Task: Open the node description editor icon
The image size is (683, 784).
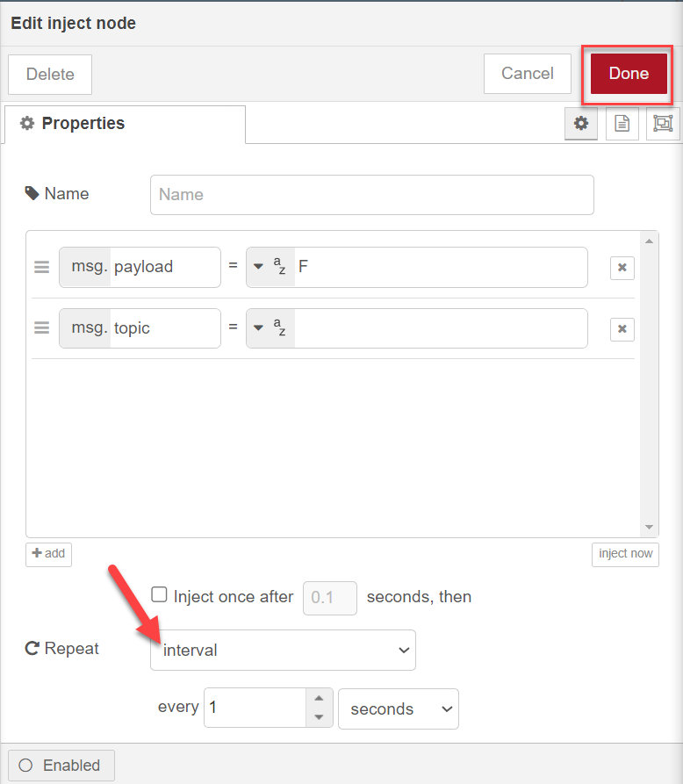Action: (x=622, y=123)
